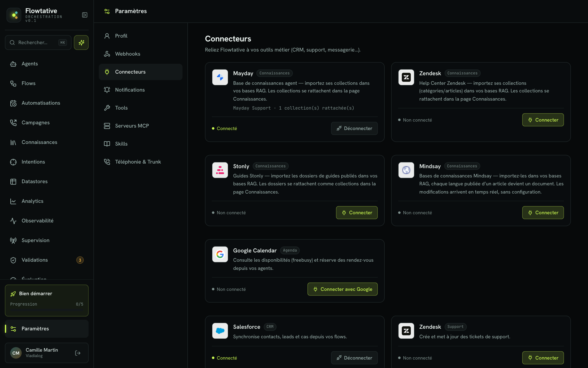588x368 pixels.
Task: Click the Serveurs MCP server icon
Action: [x=107, y=126]
